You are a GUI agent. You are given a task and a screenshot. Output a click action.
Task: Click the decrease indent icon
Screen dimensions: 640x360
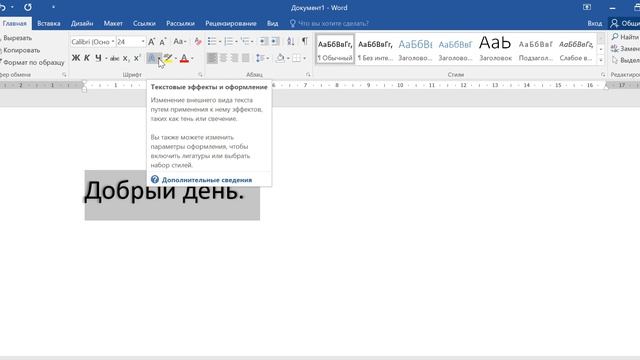263,41
